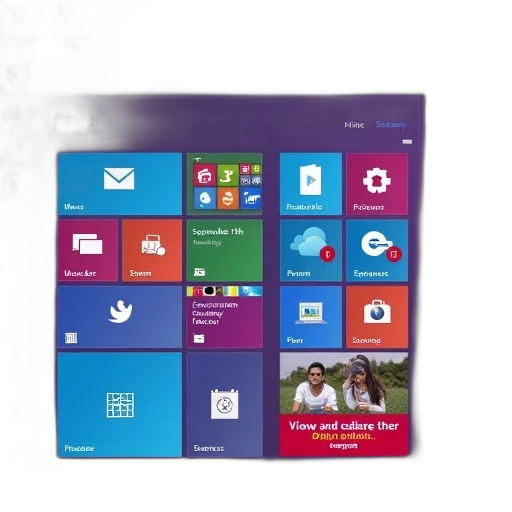
Task: Open the cloud storage tile
Action: 311,250
